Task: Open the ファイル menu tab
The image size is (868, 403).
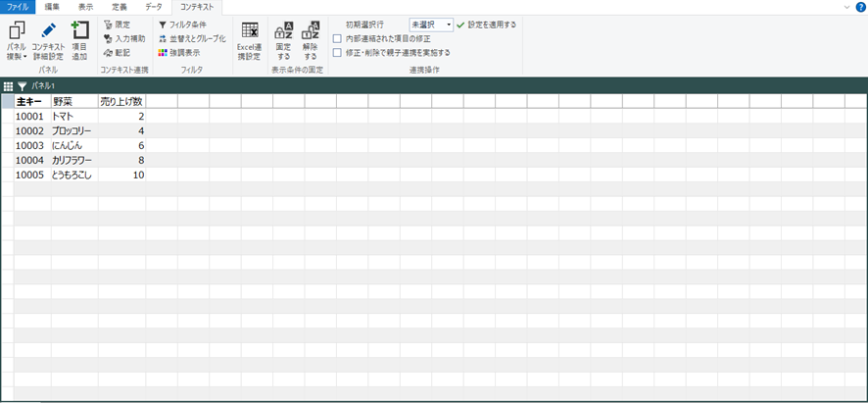Action: pos(18,7)
